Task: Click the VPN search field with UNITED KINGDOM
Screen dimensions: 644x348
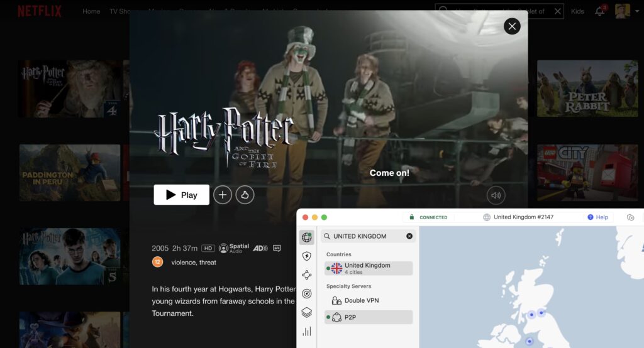Action: click(368, 236)
